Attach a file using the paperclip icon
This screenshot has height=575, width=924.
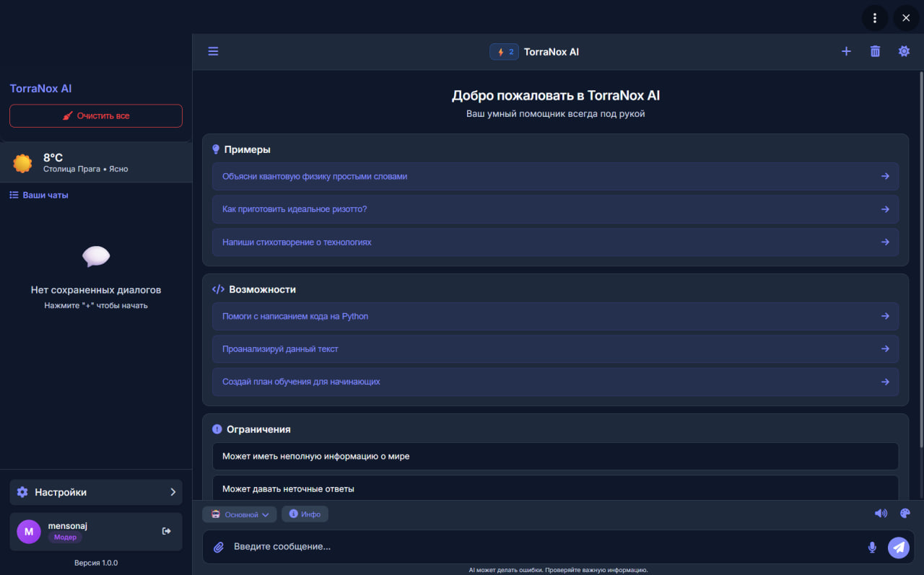point(218,547)
